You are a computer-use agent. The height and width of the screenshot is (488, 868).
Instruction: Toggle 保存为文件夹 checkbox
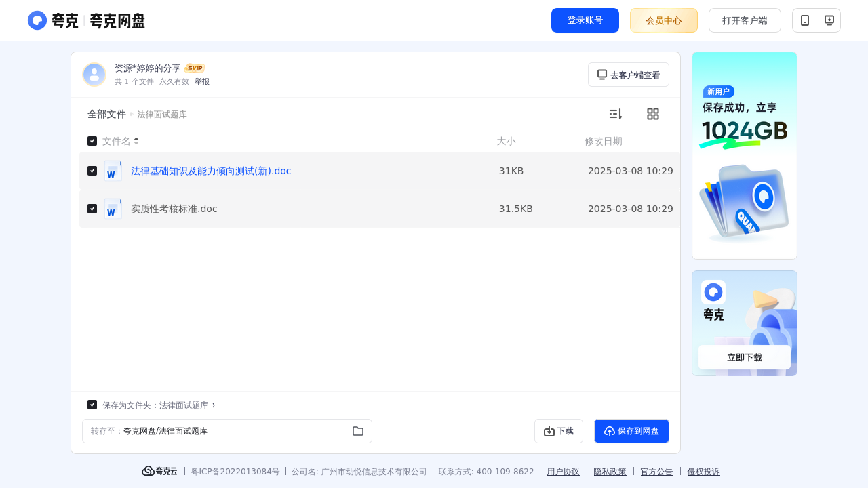tap(92, 405)
